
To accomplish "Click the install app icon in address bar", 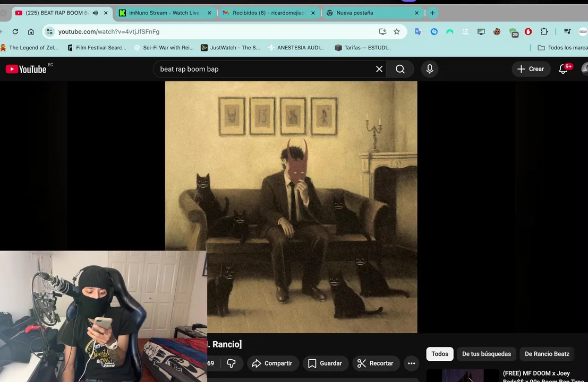I will [x=382, y=31].
